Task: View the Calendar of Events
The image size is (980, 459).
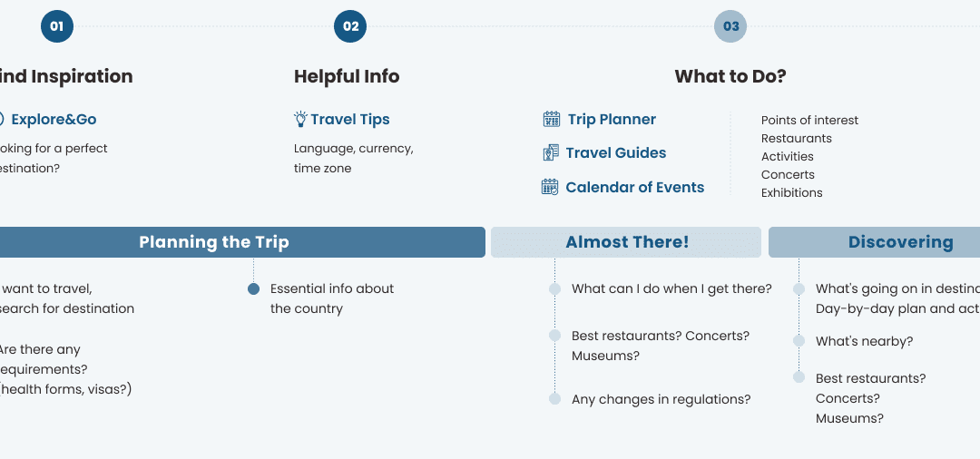Action: tap(635, 187)
